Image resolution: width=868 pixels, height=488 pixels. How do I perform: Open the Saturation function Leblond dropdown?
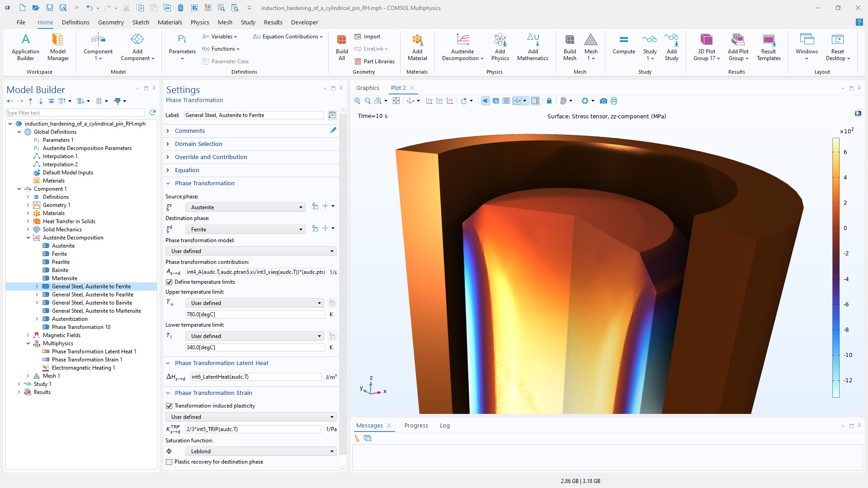(261, 451)
